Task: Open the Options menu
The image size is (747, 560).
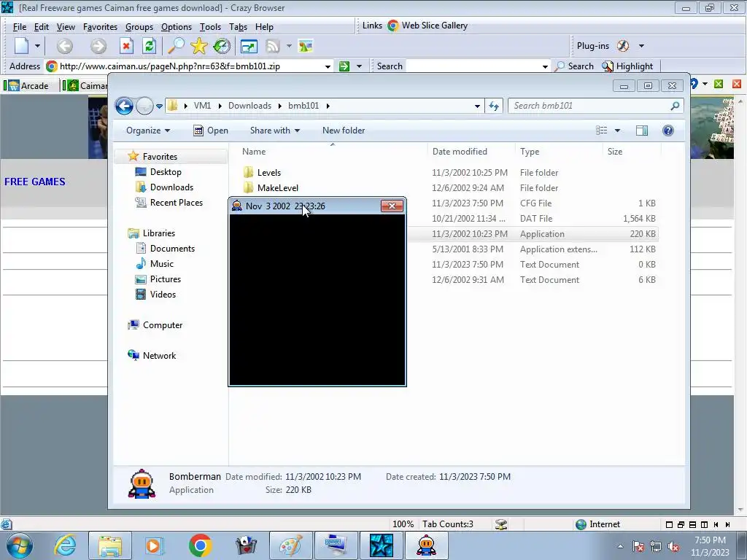Action: [x=177, y=27]
